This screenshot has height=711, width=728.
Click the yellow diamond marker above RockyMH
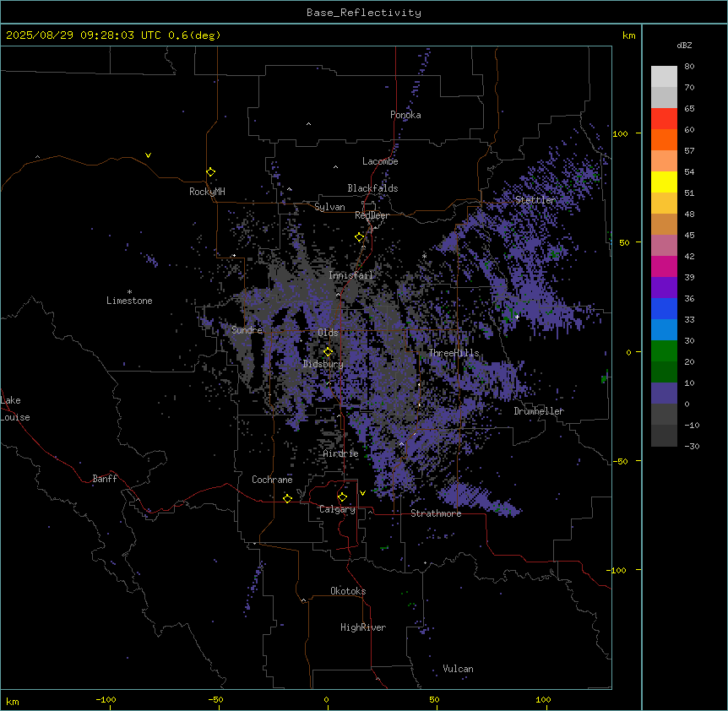[210, 171]
